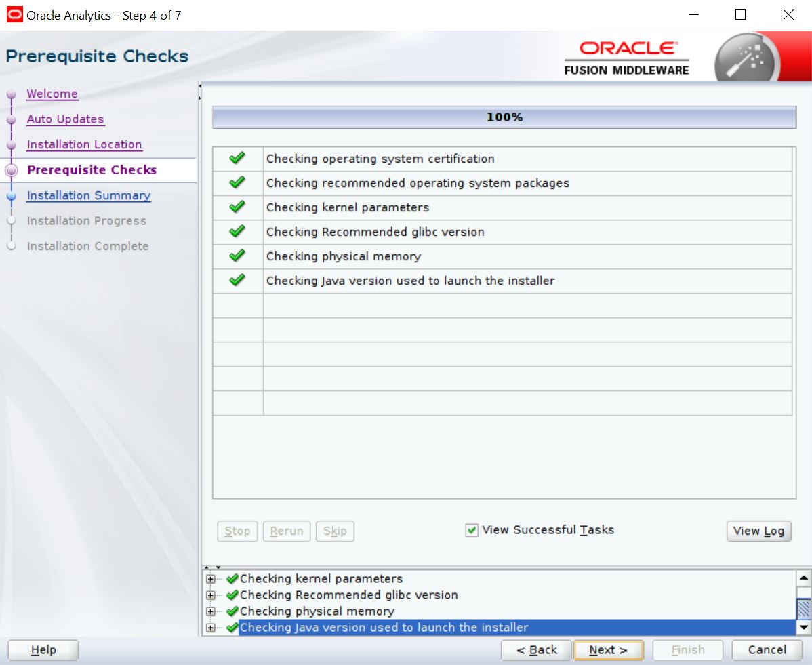Select 'Checking physical memory' in log tree

(x=317, y=611)
